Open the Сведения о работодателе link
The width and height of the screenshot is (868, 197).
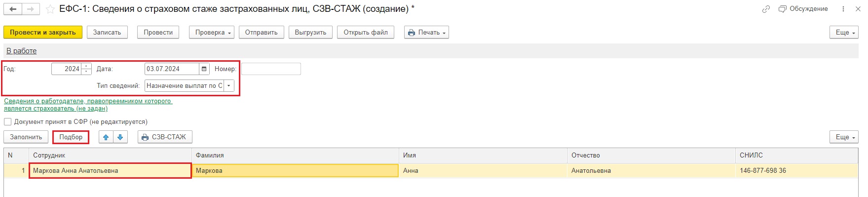click(88, 105)
